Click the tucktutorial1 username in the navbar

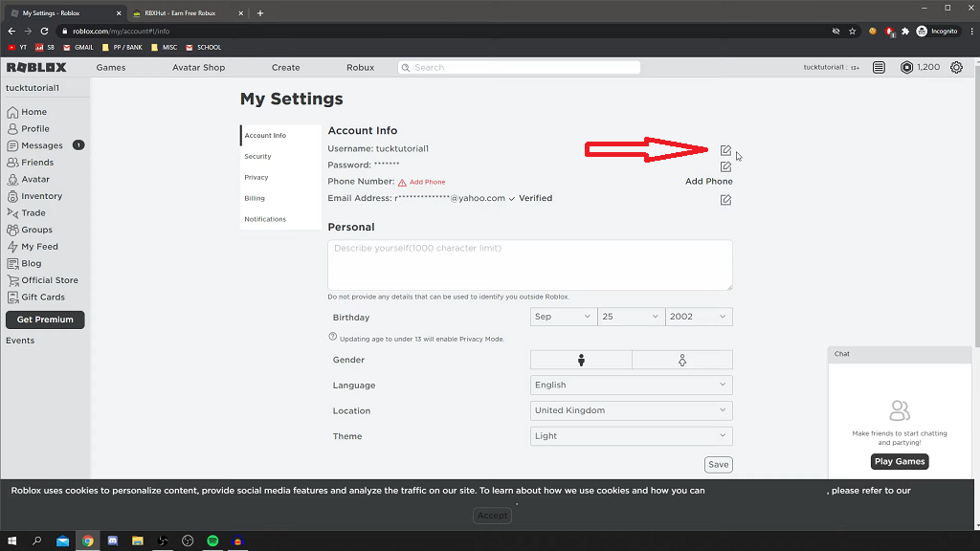tap(824, 68)
